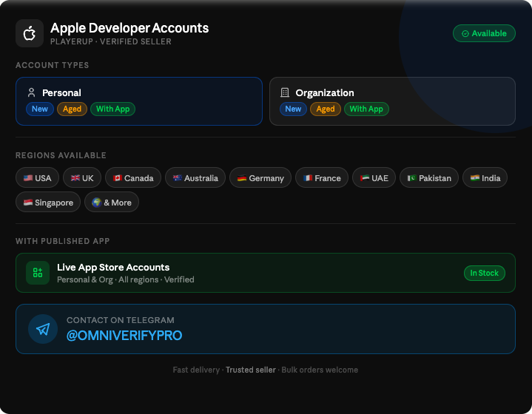Select the Available status badge

[x=484, y=33]
